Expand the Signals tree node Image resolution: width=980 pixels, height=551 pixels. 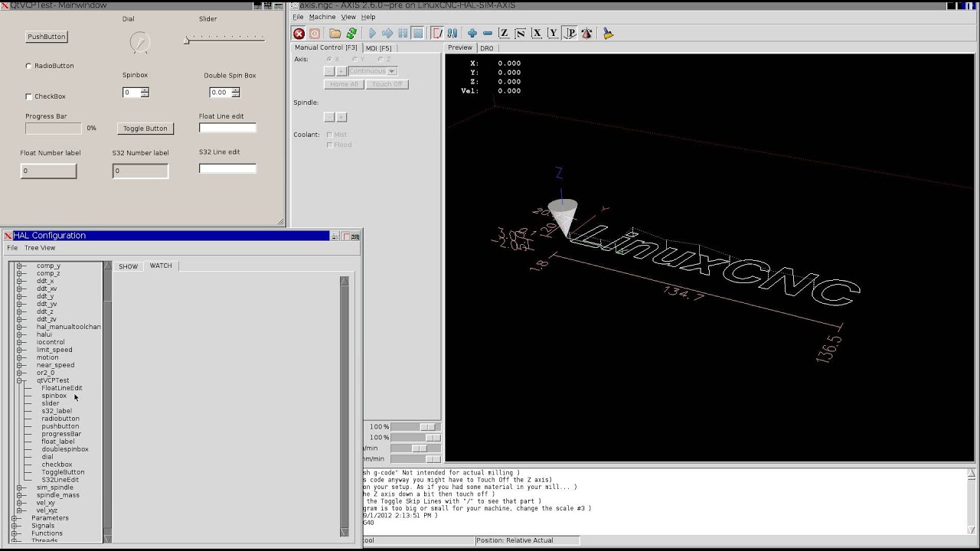(15, 526)
